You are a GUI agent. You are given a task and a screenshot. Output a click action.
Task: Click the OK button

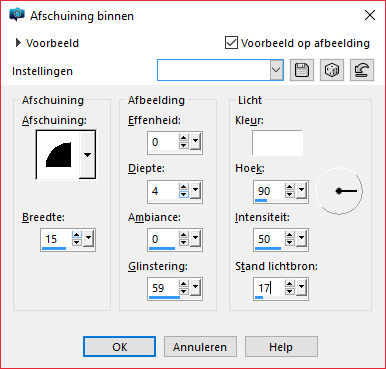click(119, 347)
